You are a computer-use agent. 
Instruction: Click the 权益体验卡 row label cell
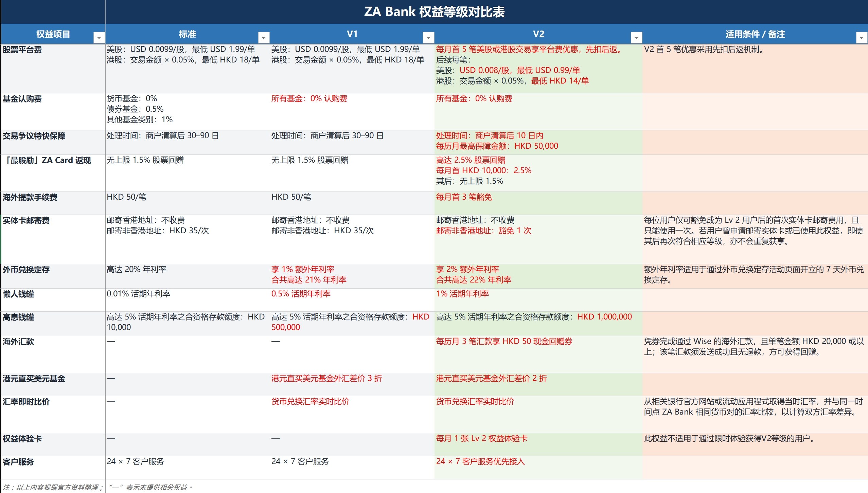(53, 444)
